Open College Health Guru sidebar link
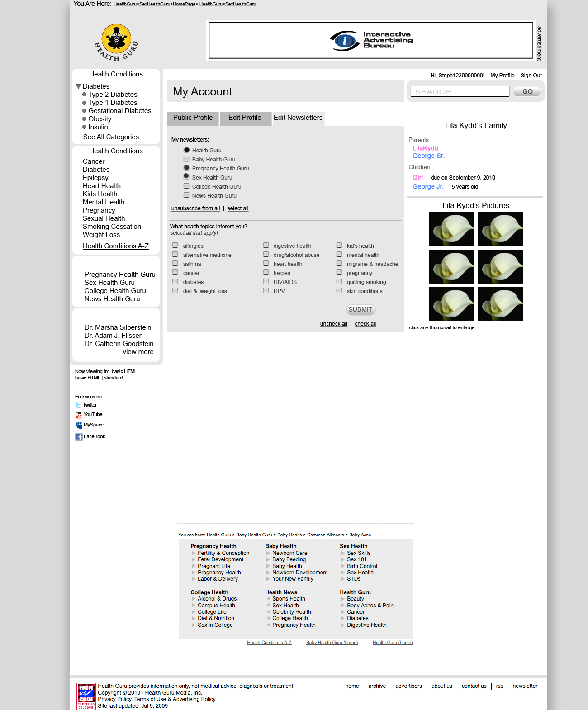This screenshot has width=588, height=710. 115,291
